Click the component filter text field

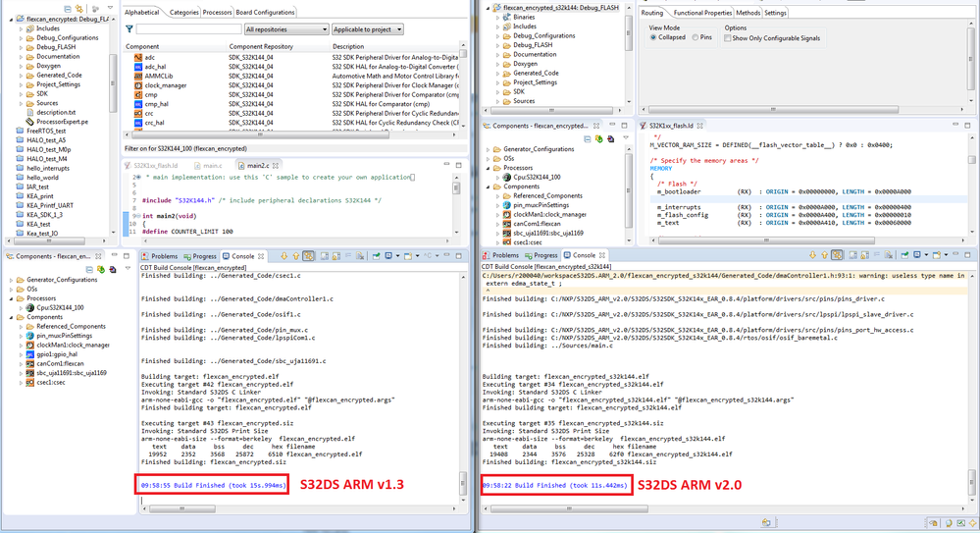pos(188,29)
